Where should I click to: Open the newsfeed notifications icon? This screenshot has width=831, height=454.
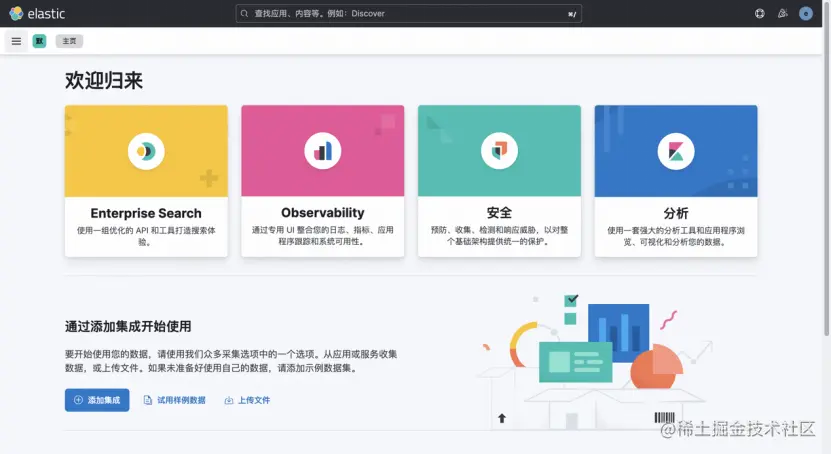[x=783, y=14]
